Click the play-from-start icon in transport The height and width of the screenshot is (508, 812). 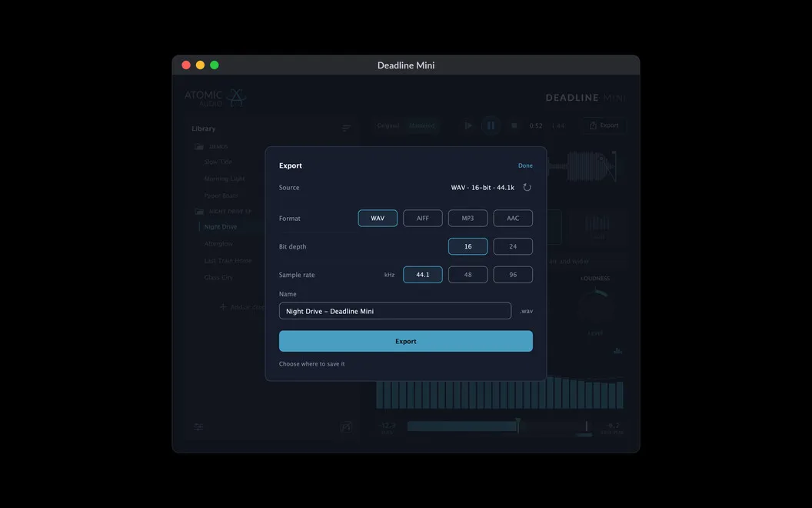tap(468, 125)
